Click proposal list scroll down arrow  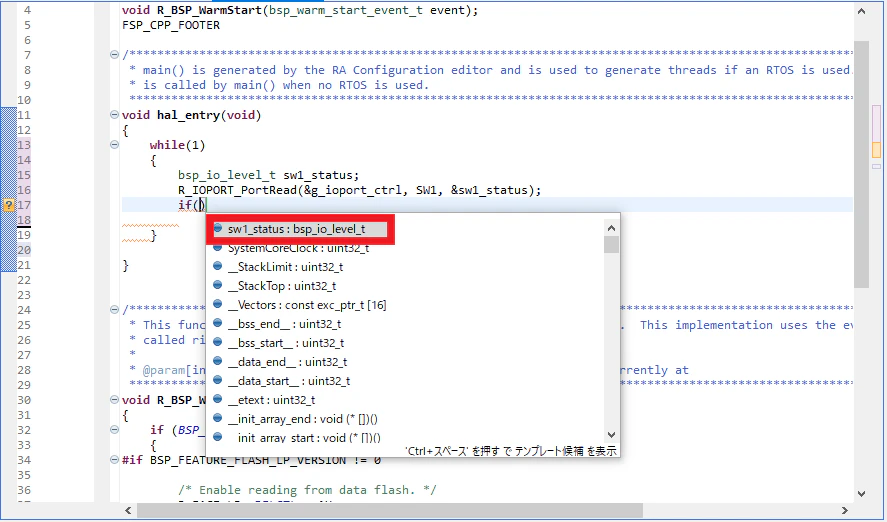611,435
